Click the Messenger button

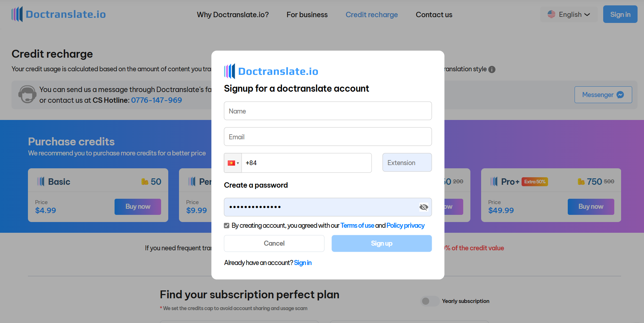(603, 95)
